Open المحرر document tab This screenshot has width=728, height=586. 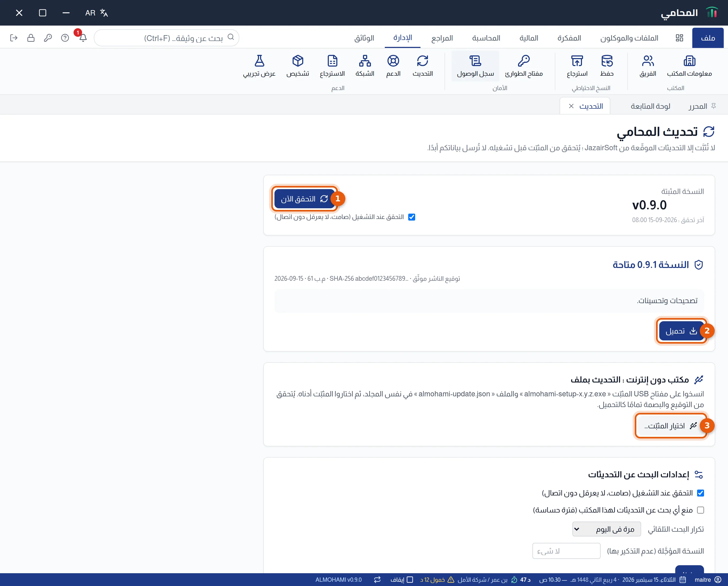[698, 106]
